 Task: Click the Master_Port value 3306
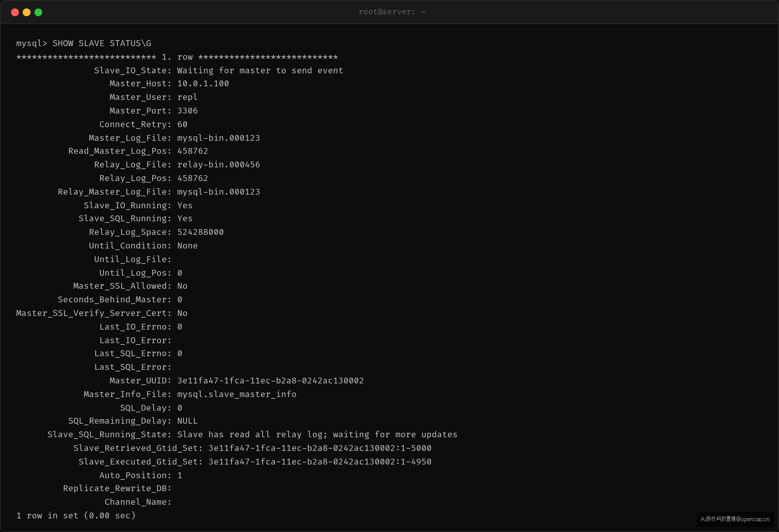tap(187, 111)
